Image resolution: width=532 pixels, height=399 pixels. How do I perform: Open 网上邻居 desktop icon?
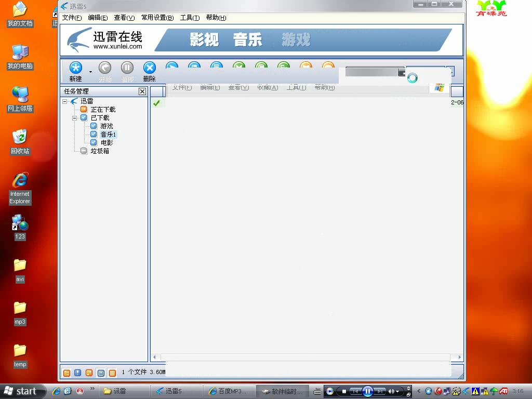pyautogui.click(x=20, y=99)
